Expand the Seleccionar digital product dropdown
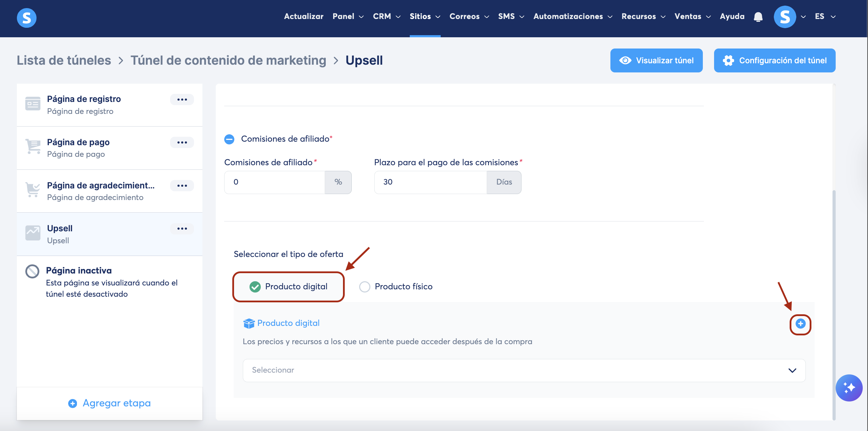The height and width of the screenshot is (431, 868). click(524, 370)
